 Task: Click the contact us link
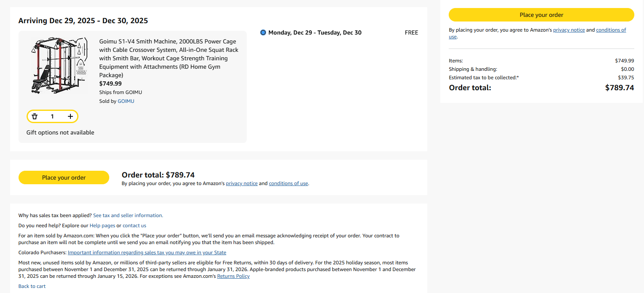point(135,226)
